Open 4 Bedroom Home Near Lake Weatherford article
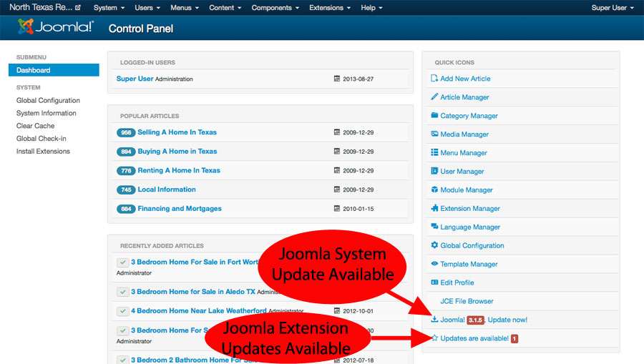The height and width of the screenshot is (364, 644). pyautogui.click(x=199, y=310)
